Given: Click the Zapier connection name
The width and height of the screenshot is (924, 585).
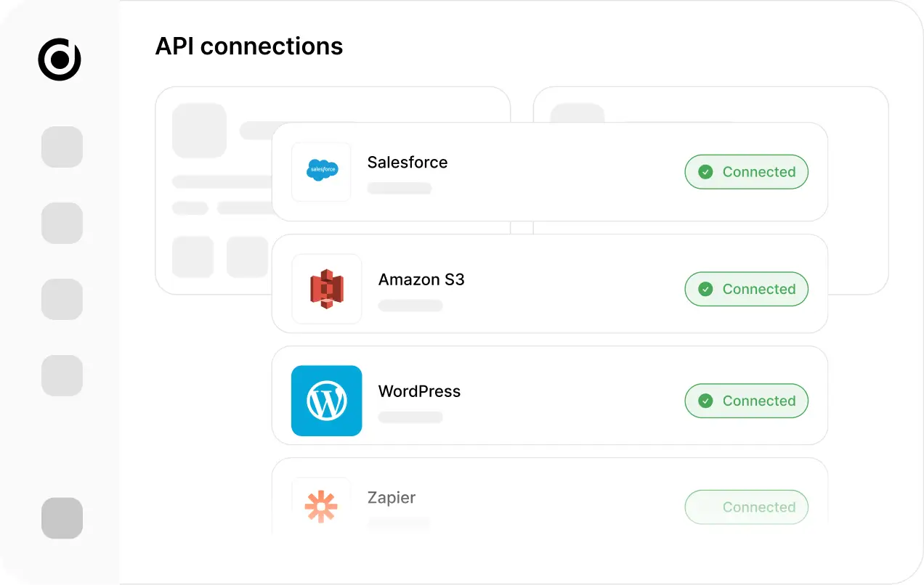Looking at the screenshot, I should click(392, 498).
